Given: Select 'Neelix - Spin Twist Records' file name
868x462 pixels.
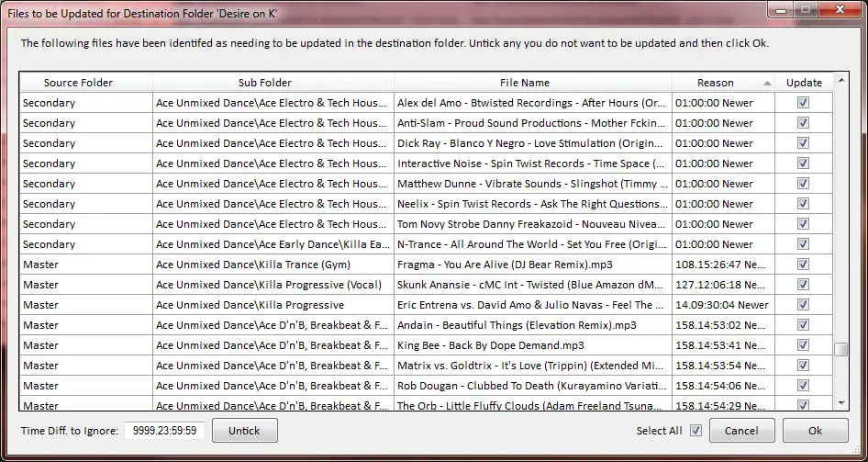Looking at the screenshot, I should (532, 204).
